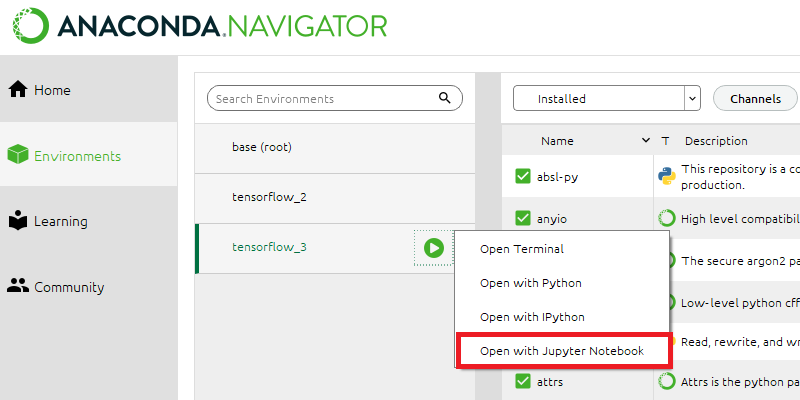The height and width of the screenshot is (400, 800).
Task: Select the base (root) environment
Action: pyautogui.click(x=335, y=147)
